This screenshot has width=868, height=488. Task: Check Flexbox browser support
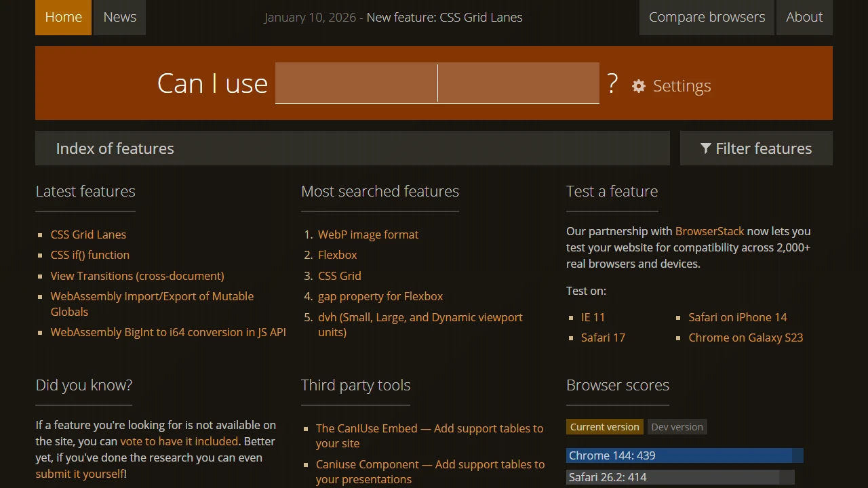[337, 255]
